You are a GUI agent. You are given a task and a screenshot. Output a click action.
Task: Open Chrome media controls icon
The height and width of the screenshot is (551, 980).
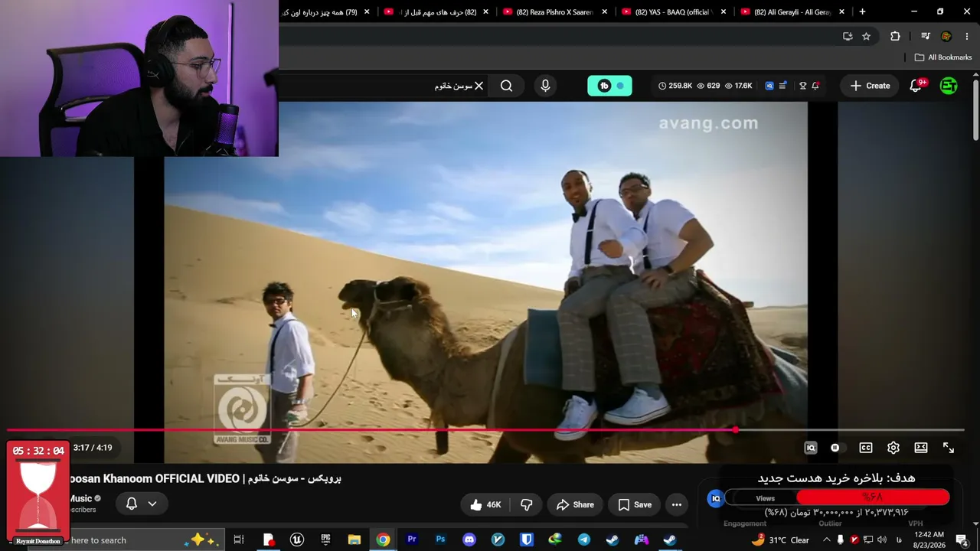[x=926, y=36]
